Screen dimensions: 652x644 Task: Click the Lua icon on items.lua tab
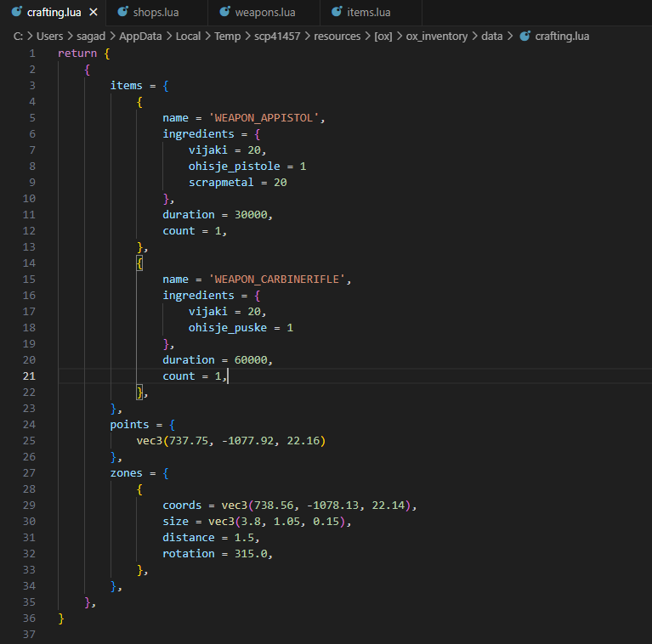(x=337, y=12)
